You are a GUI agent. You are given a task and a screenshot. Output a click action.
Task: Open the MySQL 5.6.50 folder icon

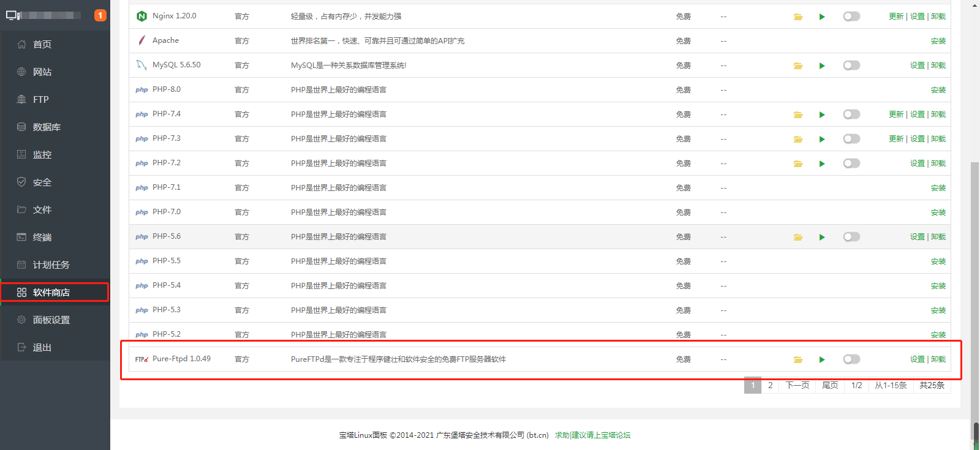798,66
